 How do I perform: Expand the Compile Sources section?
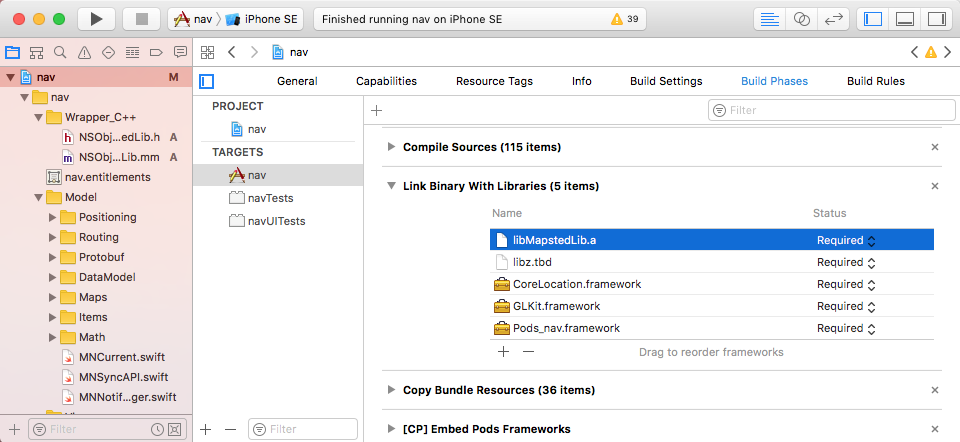pos(391,147)
